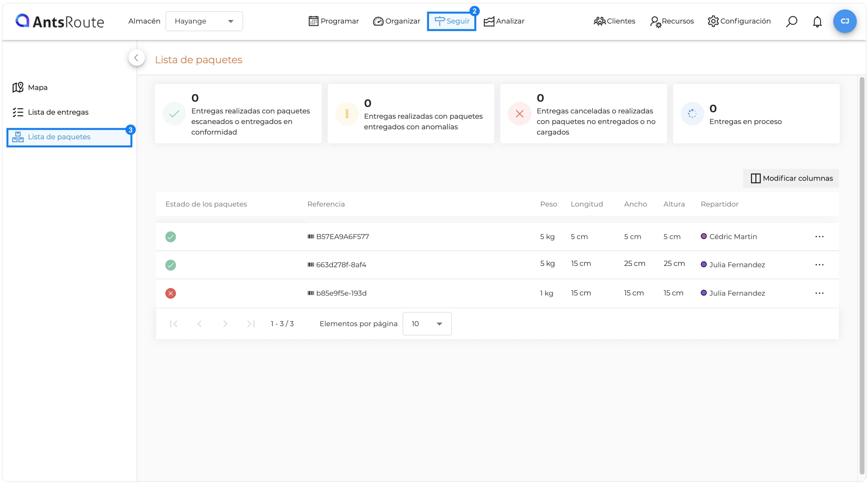This screenshot has width=868, height=484.
Task: Open the options menu for b85e9f5e-193d
Action: click(x=820, y=293)
